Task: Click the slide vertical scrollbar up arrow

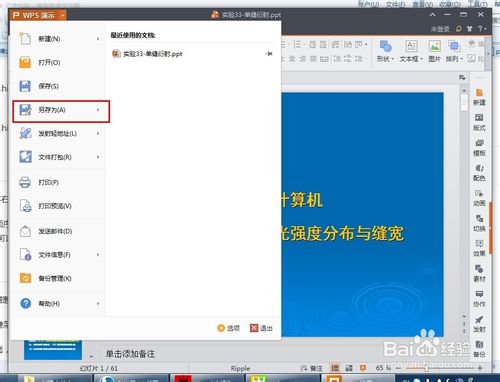Action: coord(464,90)
